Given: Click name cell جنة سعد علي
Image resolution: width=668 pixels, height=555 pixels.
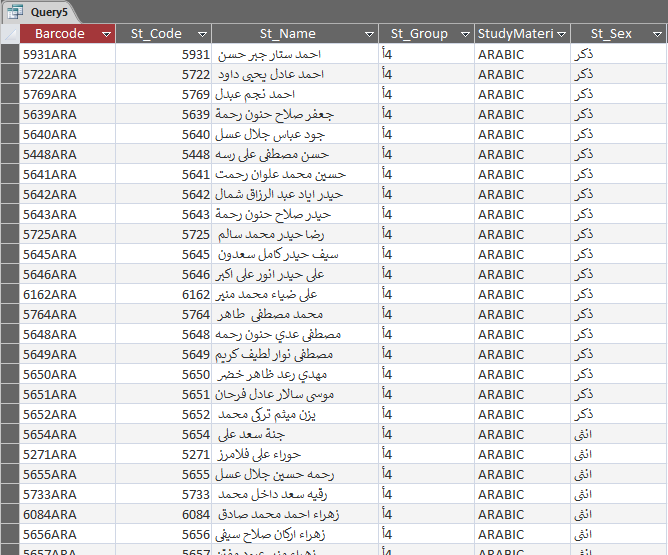Looking at the screenshot, I should point(295,434).
